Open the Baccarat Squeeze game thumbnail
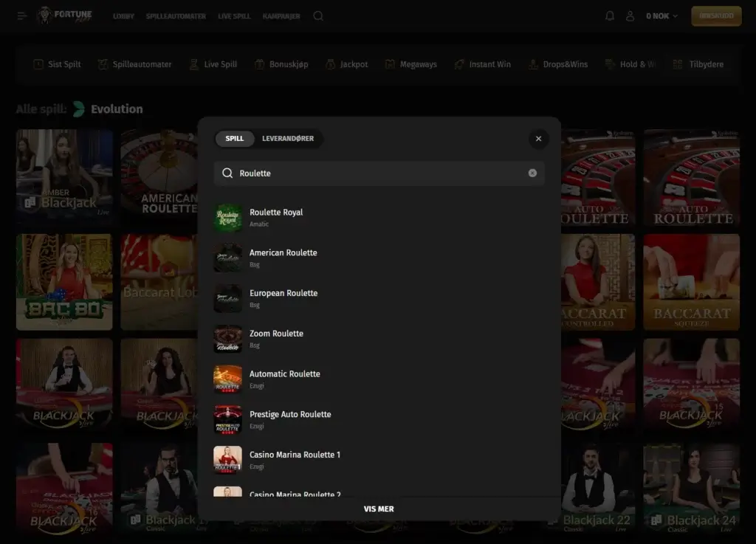 point(691,282)
